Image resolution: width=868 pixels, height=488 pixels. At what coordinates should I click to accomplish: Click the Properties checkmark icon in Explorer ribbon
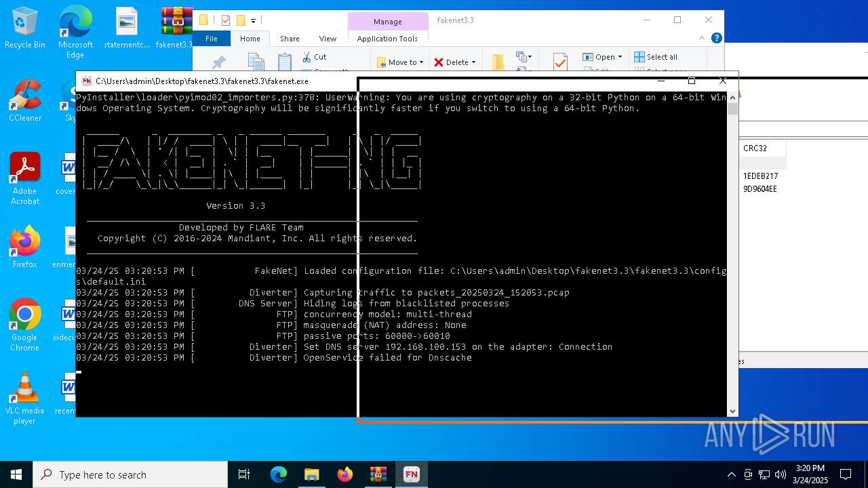click(560, 62)
